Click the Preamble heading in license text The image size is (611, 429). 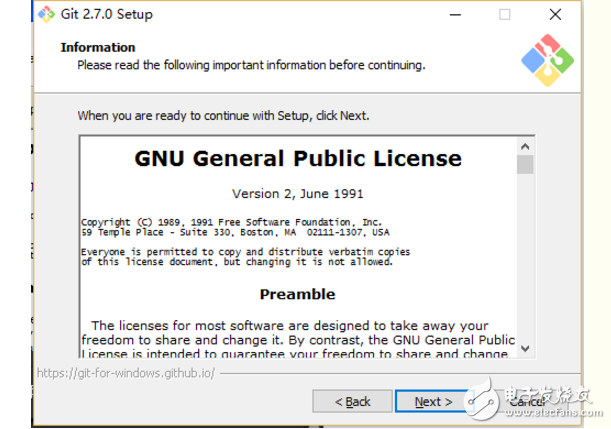[297, 294]
